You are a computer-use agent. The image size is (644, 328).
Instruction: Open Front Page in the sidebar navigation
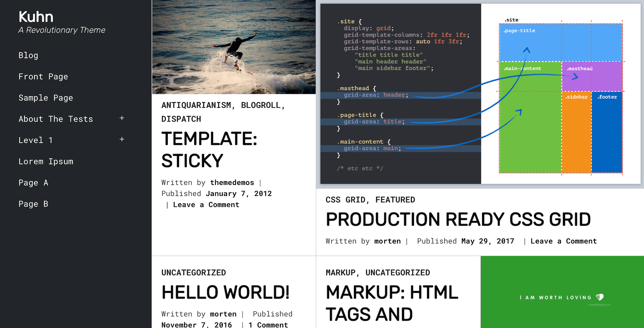tap(43, 76)
